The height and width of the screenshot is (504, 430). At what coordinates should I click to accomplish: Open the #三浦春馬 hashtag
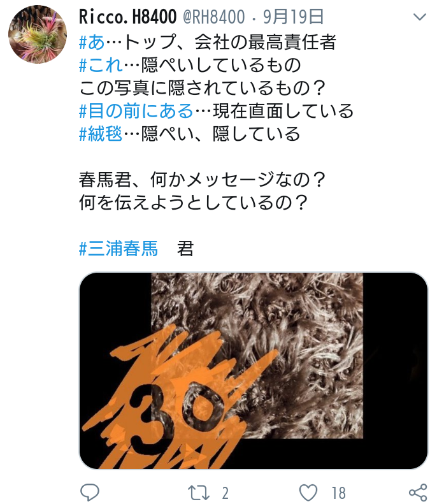point(118,248)
